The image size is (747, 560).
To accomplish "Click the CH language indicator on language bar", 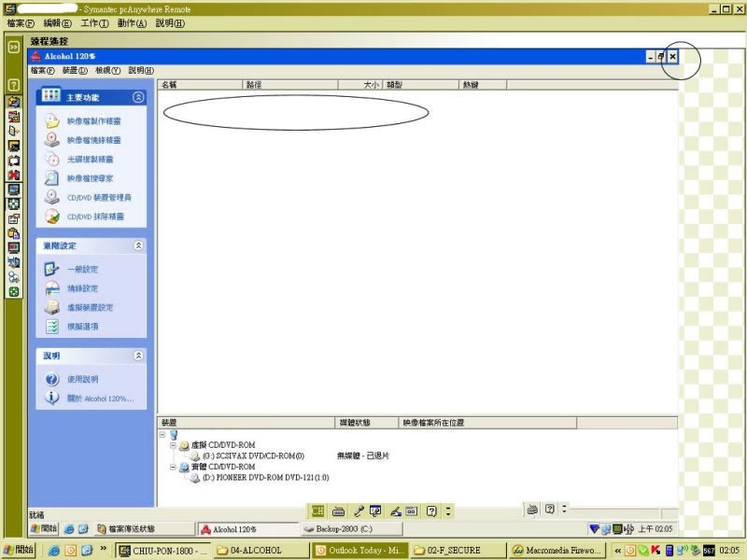I will click(x=317, y=511).
